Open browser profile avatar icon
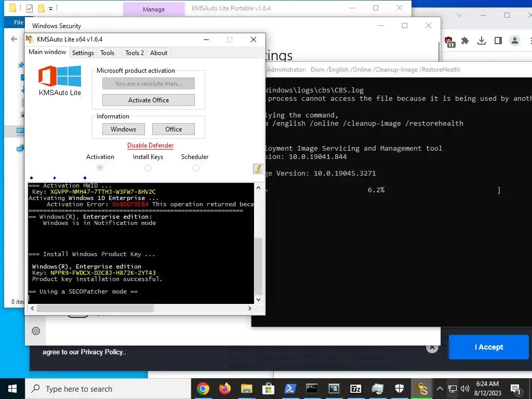This screenshot has height=399, width=532. point(515,41)
